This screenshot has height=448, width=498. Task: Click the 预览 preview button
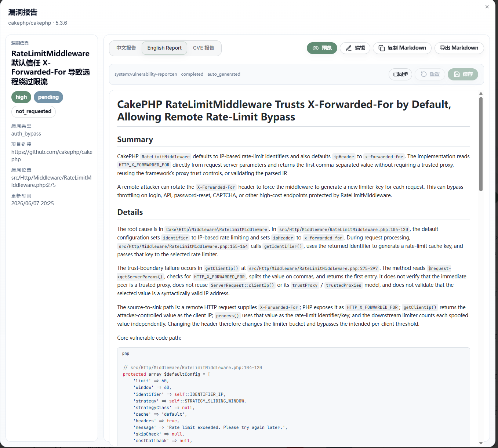[322, 48]
